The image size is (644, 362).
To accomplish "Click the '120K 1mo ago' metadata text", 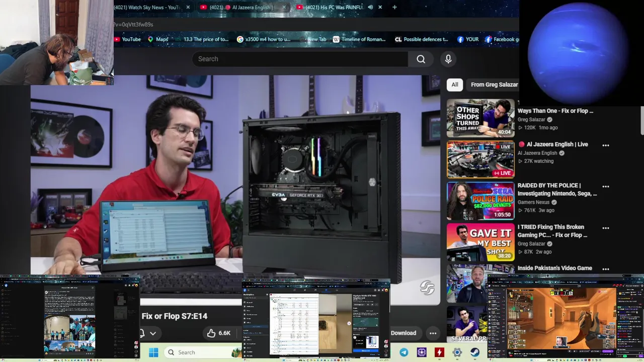I will click(537, 128).
